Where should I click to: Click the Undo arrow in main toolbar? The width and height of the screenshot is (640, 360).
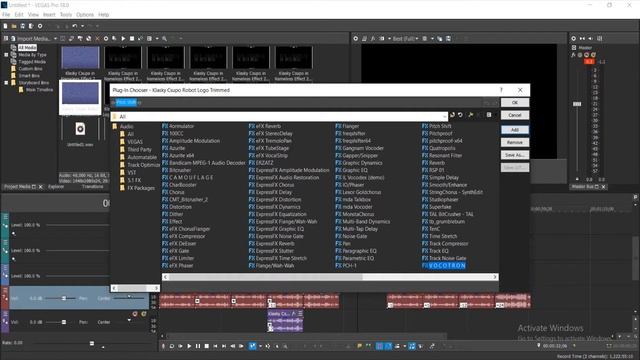click(75, 26)
